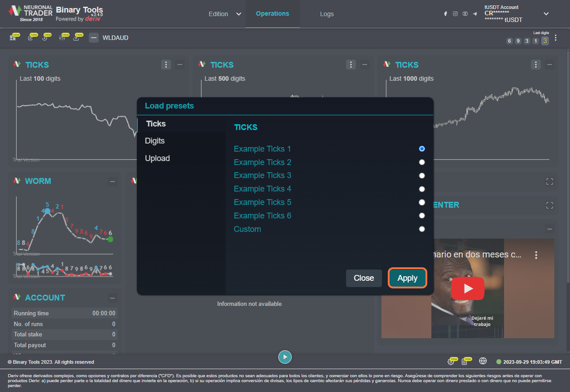Open the document notes icon in footer
The height and width of the screenshot is (392, 570).
(465, 362)
